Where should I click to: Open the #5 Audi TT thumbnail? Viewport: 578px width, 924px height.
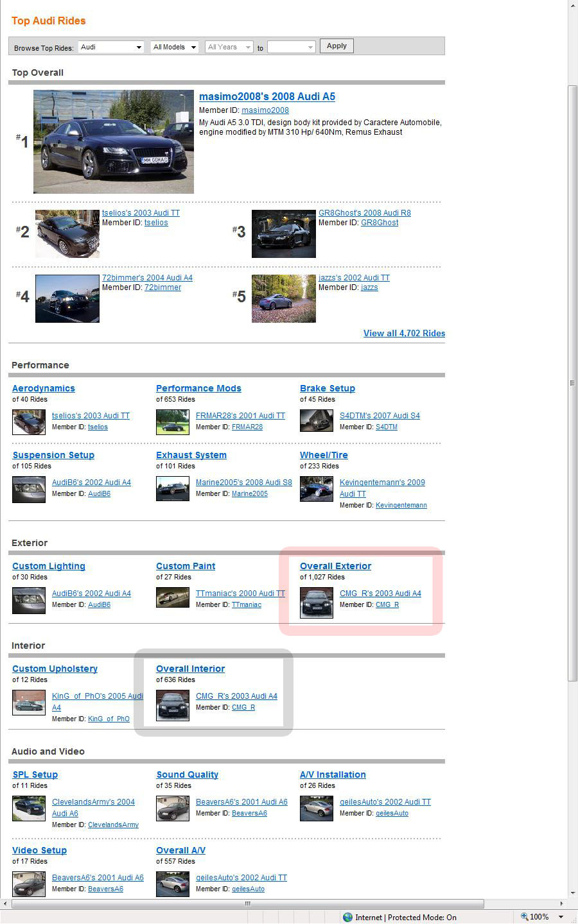click(x=284, y=298)
